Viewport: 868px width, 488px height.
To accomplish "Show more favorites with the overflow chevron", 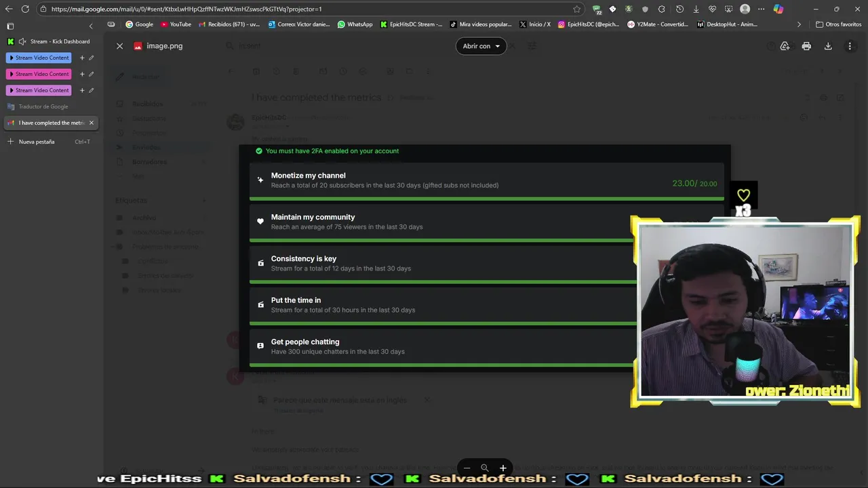I will pyautogui.click(x=799, y=24).
